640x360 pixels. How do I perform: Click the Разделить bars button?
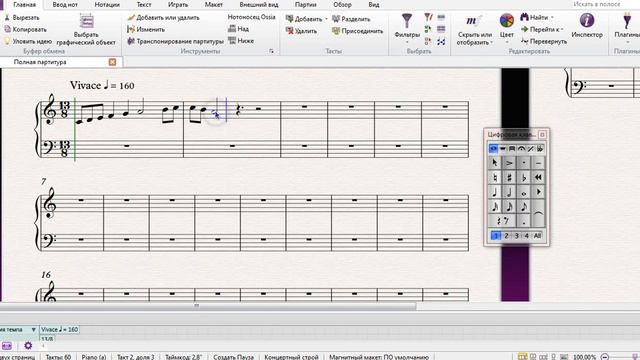351,19
